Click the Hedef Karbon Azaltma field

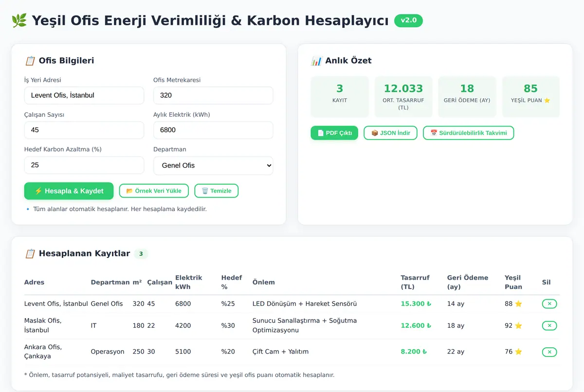[x=84, y=165]
